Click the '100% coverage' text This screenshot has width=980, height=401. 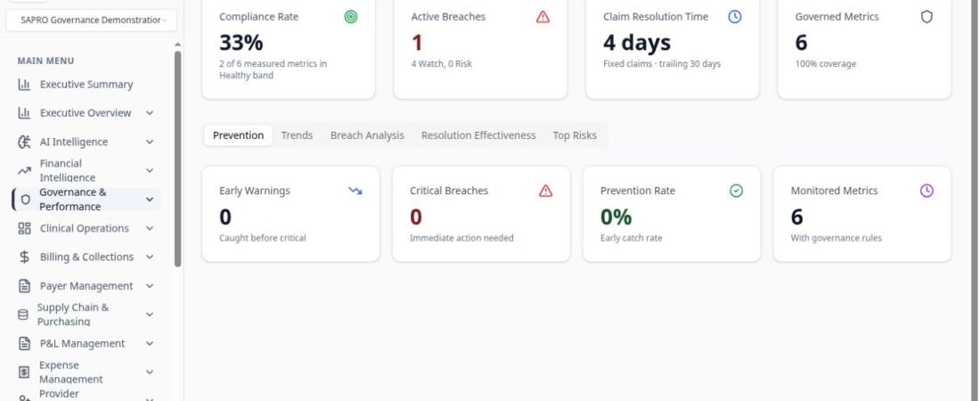tap(826, 64)
